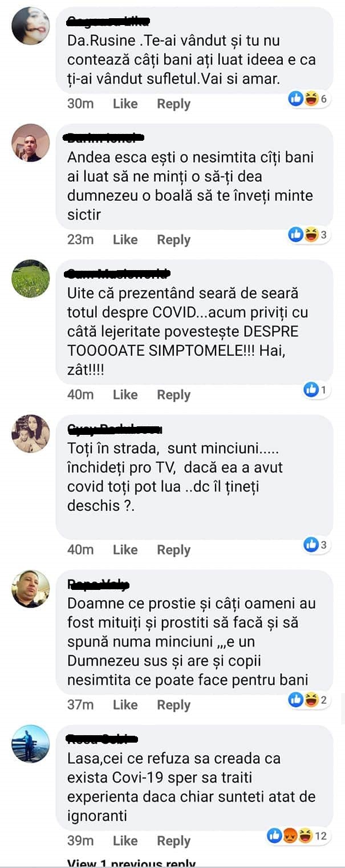Viewport: 345px width, 868px height.
Task: Like the 'TOOOOATE SIMPTOMELE' comment
Action: tap(125, 394)
